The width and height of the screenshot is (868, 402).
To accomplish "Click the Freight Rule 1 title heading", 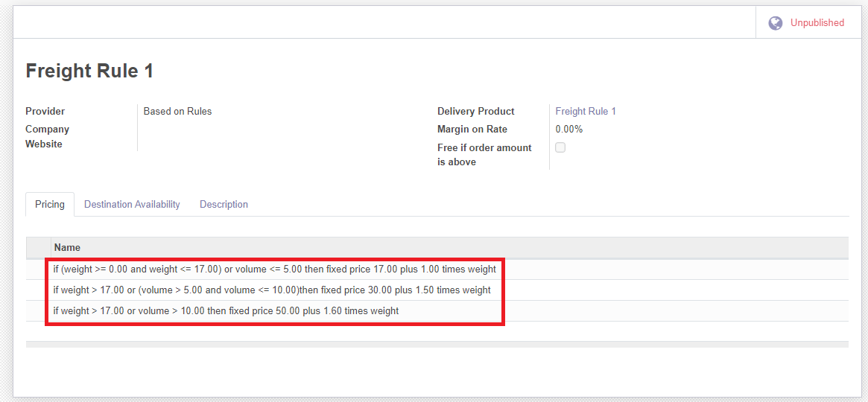I will click(89, 71).
